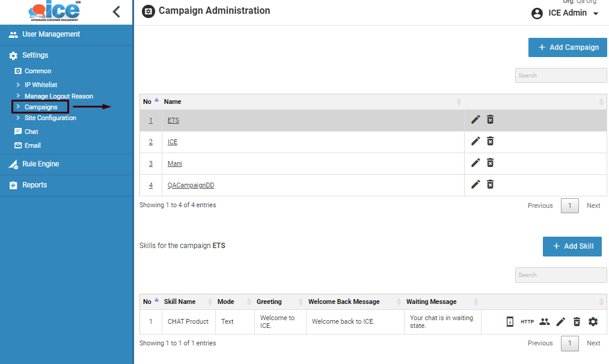609x364 pixels.
Task: Open the Reports section in sidebar
Action: (x=34, y=185)
